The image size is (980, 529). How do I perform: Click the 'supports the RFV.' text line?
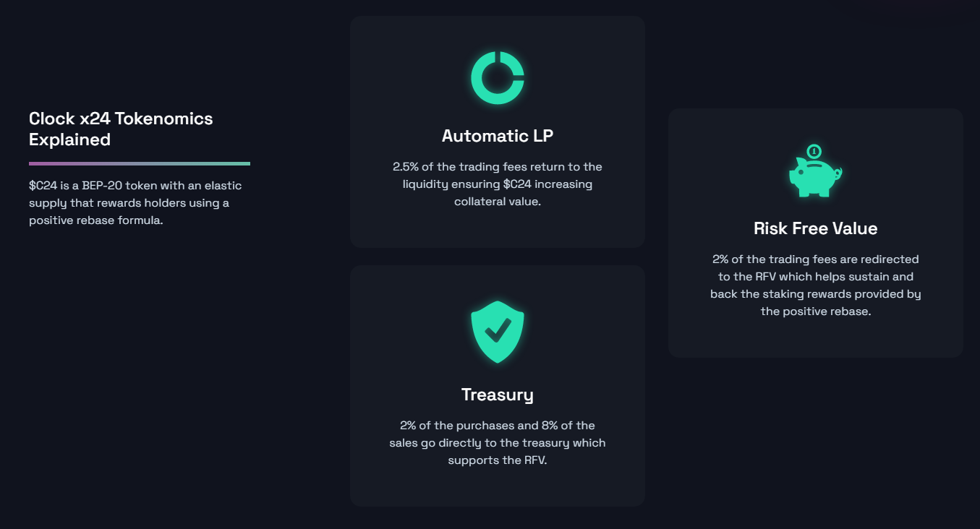tap(498, 460)
